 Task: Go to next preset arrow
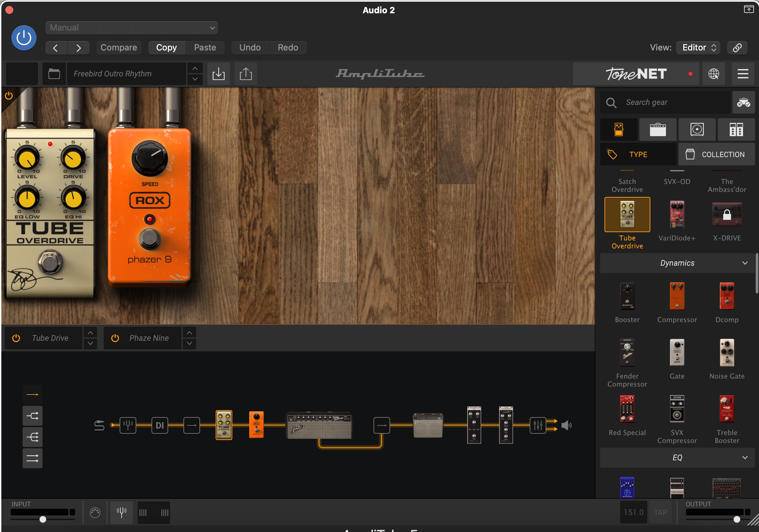(x=78, y=48)
